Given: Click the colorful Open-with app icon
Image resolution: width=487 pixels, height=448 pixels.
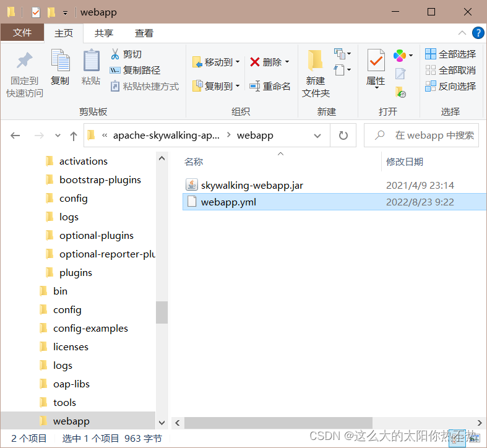Looking at the screenshot, I should [x=400, y=56].
